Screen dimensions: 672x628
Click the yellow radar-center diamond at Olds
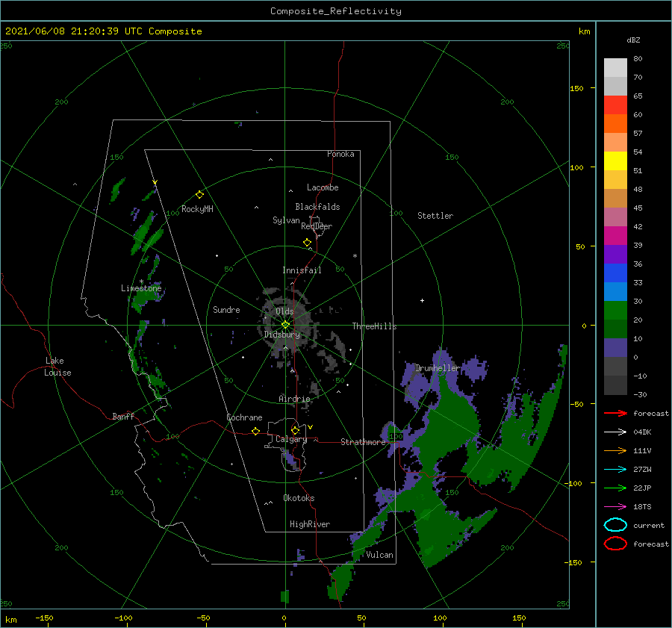coord(285,325)
